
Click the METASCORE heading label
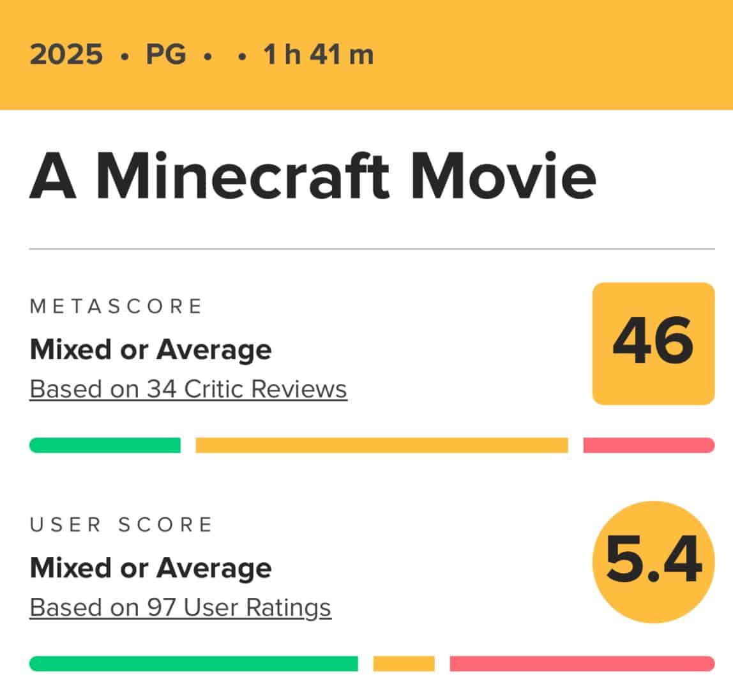[116, 307]
